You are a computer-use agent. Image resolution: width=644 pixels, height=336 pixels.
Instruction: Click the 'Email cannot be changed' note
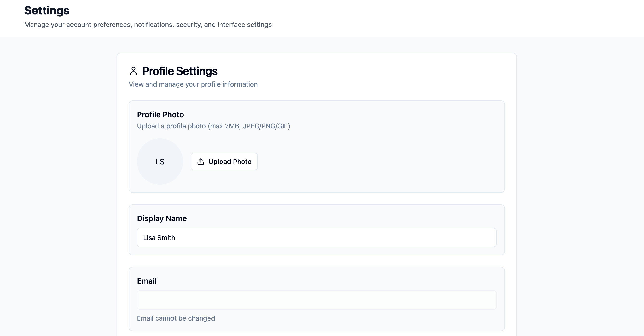click(176, 318)
